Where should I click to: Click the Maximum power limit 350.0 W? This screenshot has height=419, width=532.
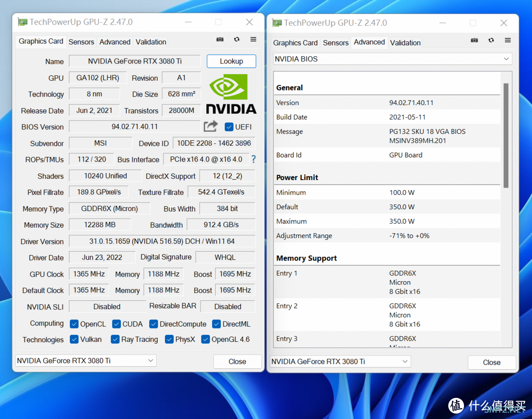tap(402, 222)
